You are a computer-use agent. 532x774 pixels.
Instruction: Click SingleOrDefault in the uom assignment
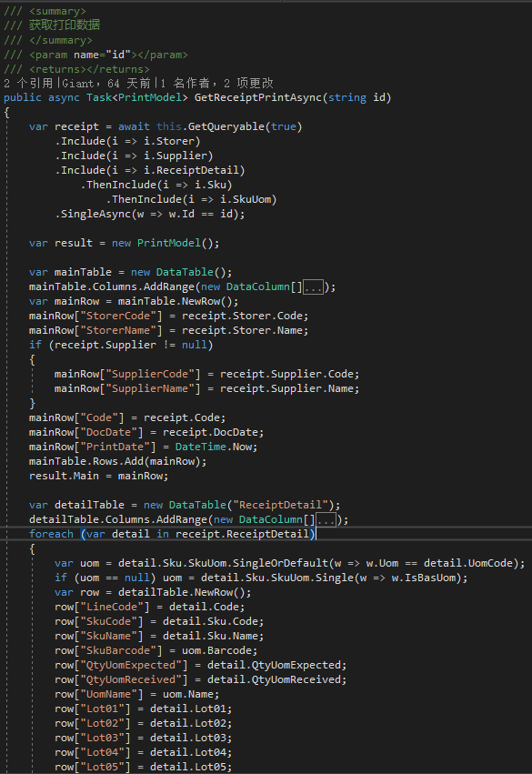coord(280,563)
